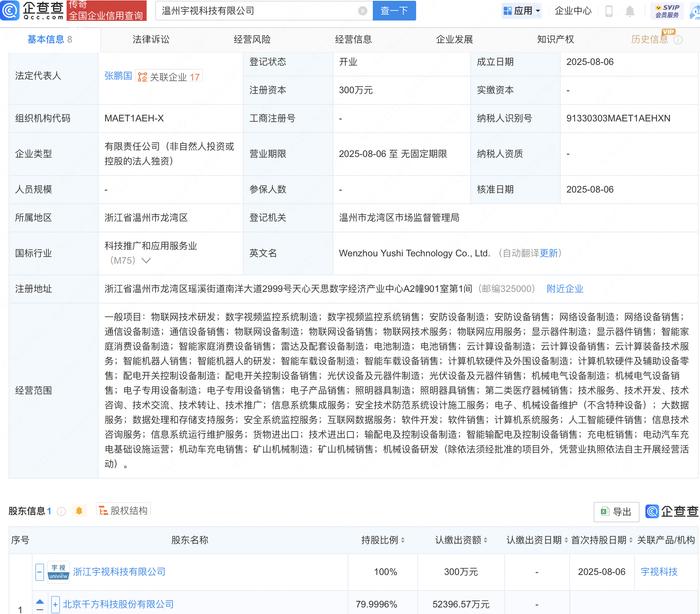
Task: Select taxpayer ID 91330303MAET1AEHXN
Action: pos(618,118)
